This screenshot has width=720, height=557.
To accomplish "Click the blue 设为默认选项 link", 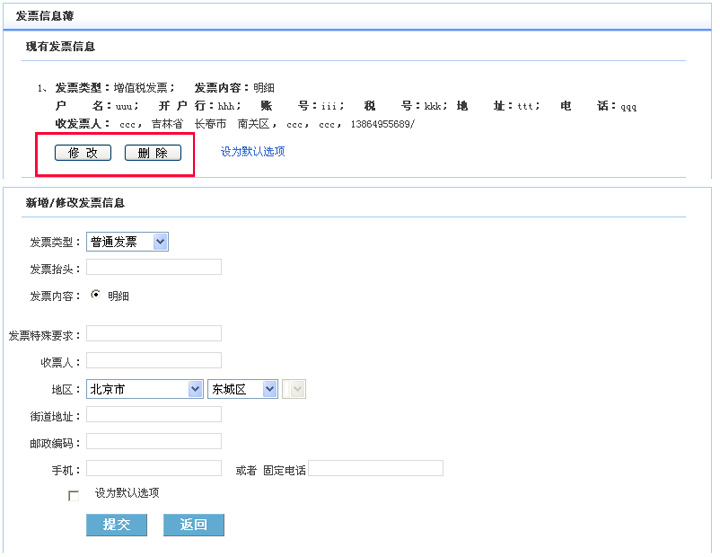I will tap(253, 152).
